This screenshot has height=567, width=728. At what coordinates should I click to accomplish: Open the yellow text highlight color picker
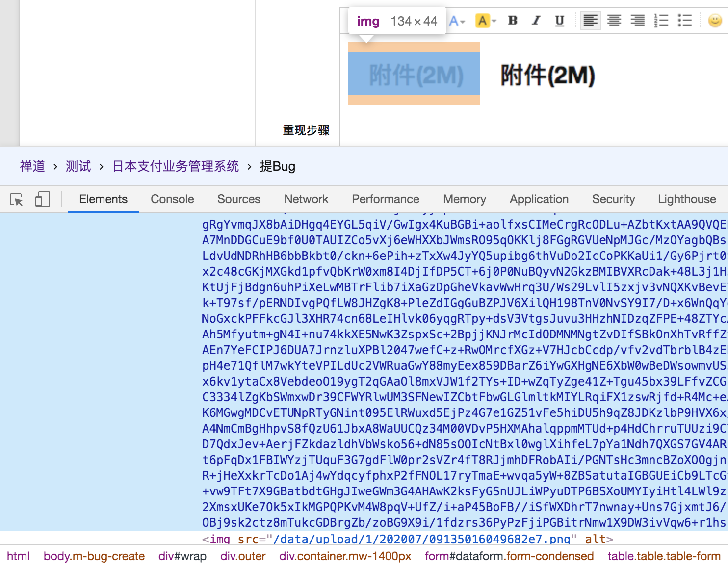(x=486, y=21)
